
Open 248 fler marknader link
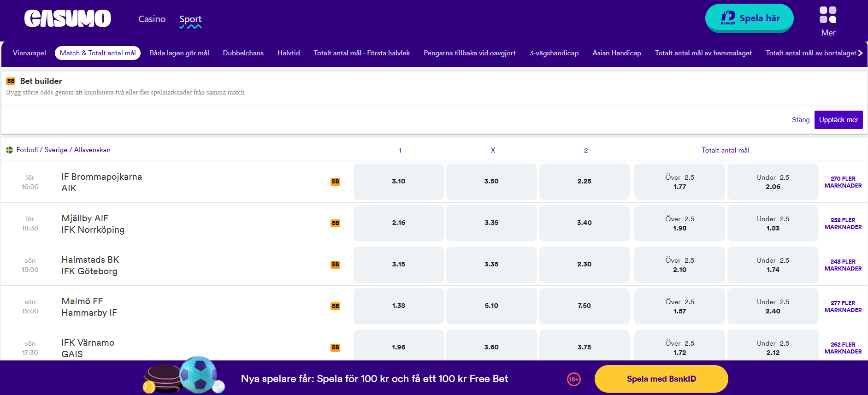(x=843, y=265)
